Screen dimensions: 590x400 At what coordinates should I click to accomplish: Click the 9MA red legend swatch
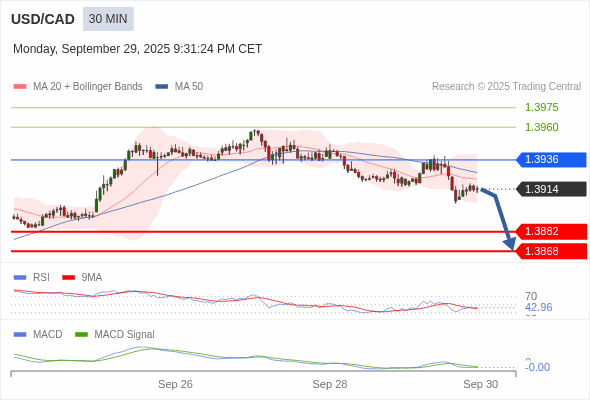coord(68,278)
